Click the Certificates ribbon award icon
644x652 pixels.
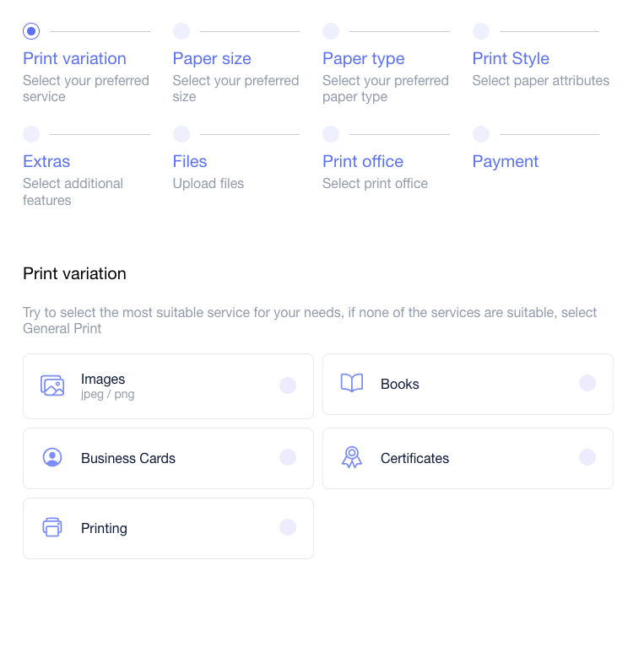point(352,457)
